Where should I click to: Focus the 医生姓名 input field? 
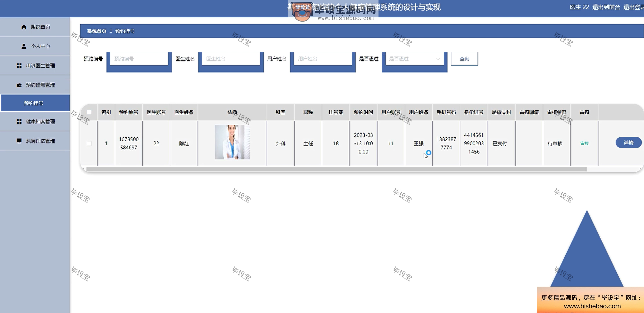pyautogui.click(x=231, y=59)
